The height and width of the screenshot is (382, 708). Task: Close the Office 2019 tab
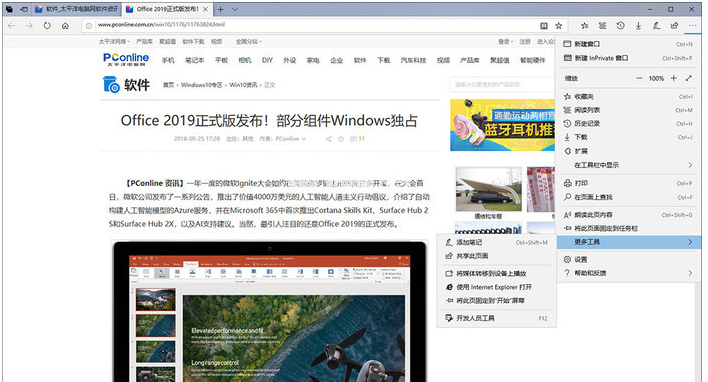pos(205,9)
